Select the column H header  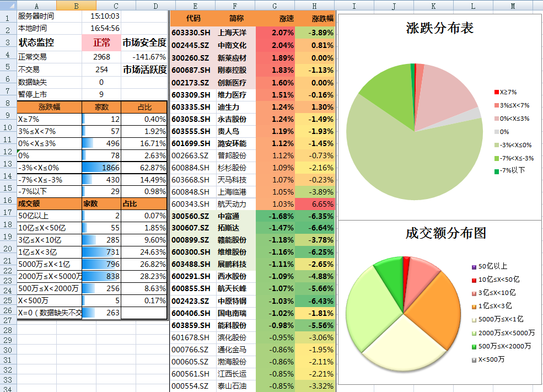click(314, 6)
